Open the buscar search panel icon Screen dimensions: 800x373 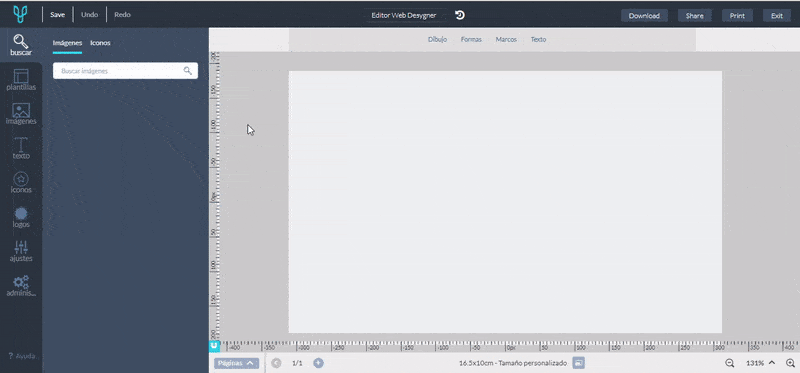(x=20, y=45)
